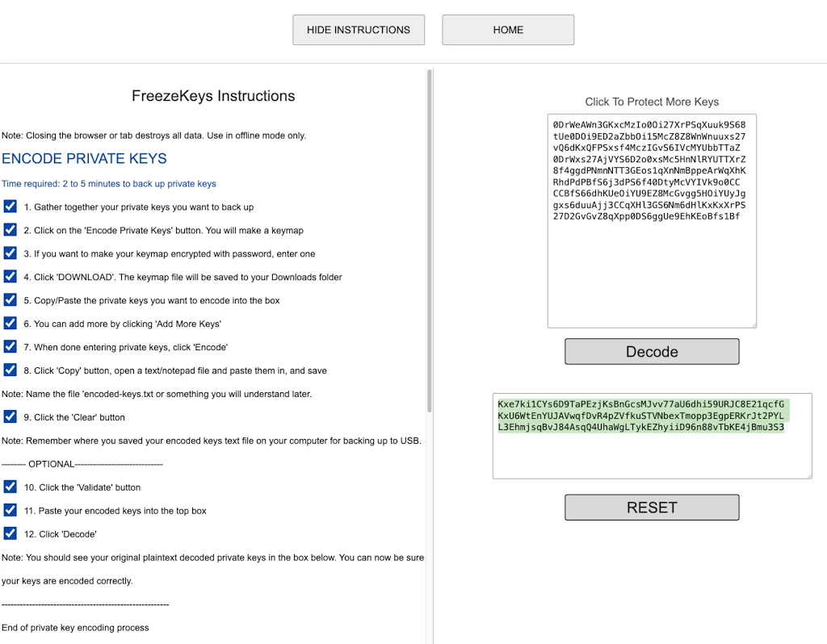Click the OPTIONAL separator line text
This screenshot has height=644, width=827.
point(82,464)
